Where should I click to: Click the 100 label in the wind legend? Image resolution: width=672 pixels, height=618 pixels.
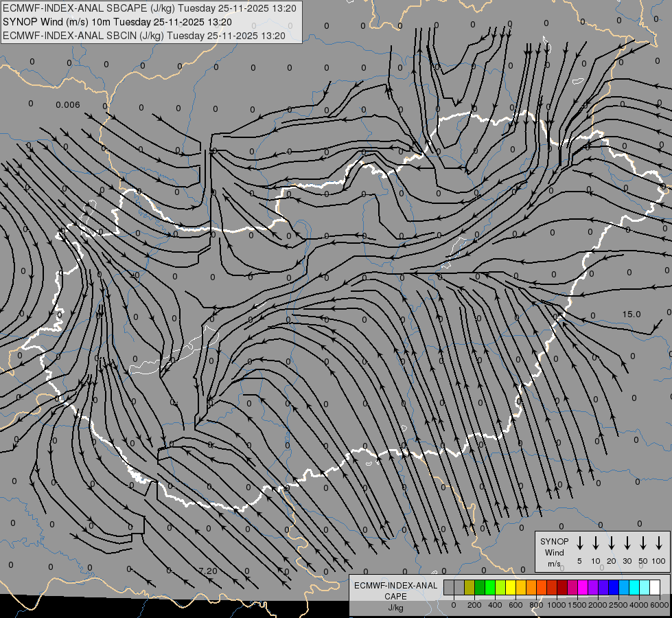pos(659,561)
